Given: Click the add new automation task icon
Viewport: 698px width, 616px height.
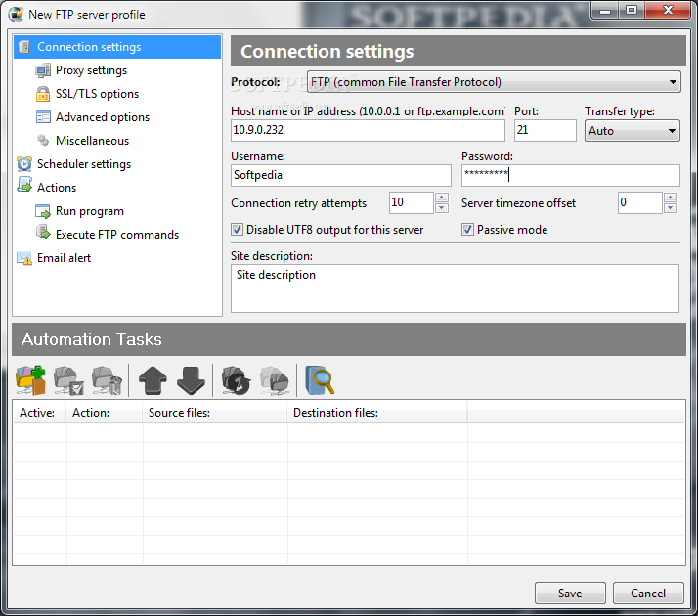Looking at the screenshot, I should 30,380.
